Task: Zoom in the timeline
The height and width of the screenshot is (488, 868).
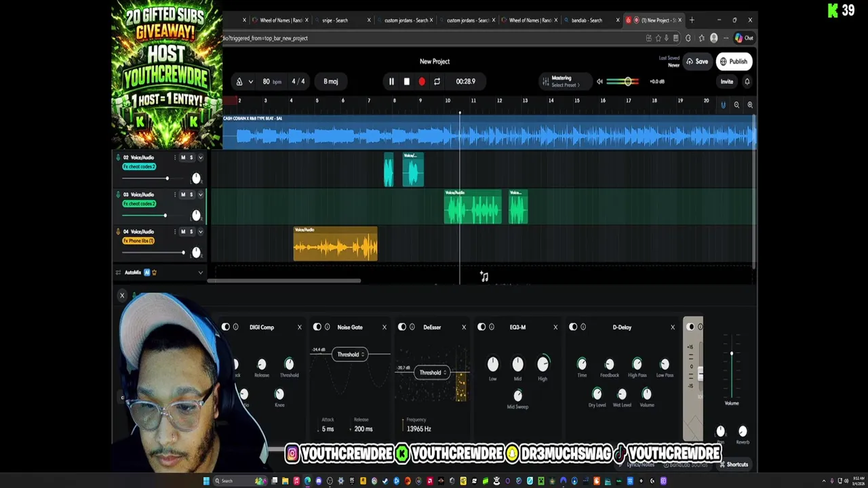Action: (x=750, y=105)
